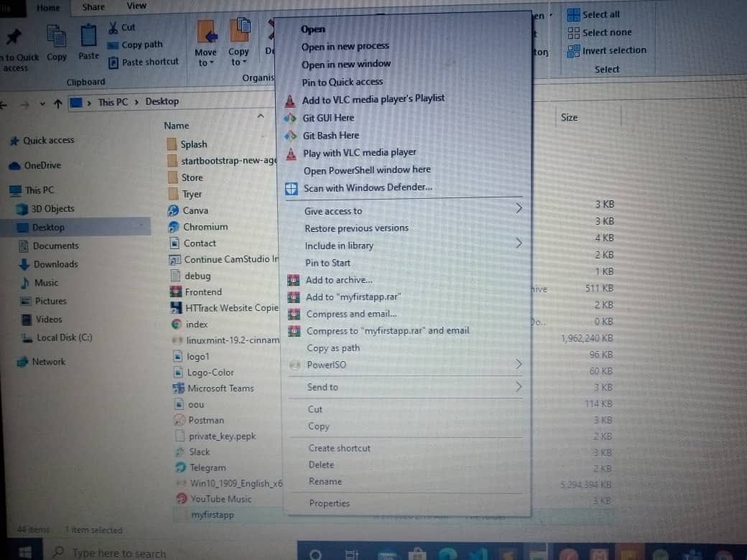Open the Move to dropdown

(206, 63)
